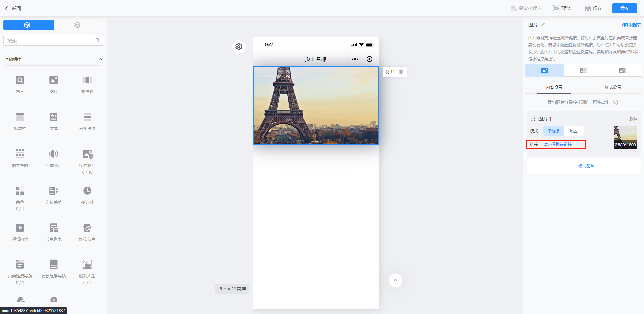Viewport: 644px width, 314px height.
Task: Click the mini-program close circle icon
Action: (x=369, y=59)
